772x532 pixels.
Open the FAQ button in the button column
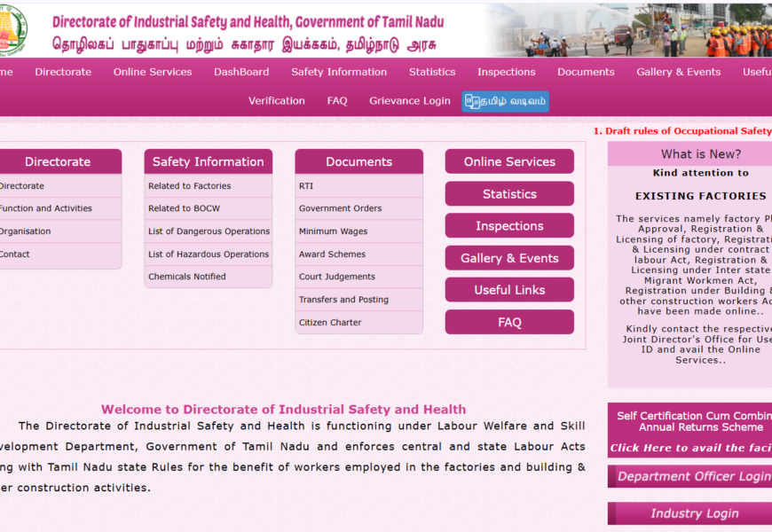coord(509,322)
